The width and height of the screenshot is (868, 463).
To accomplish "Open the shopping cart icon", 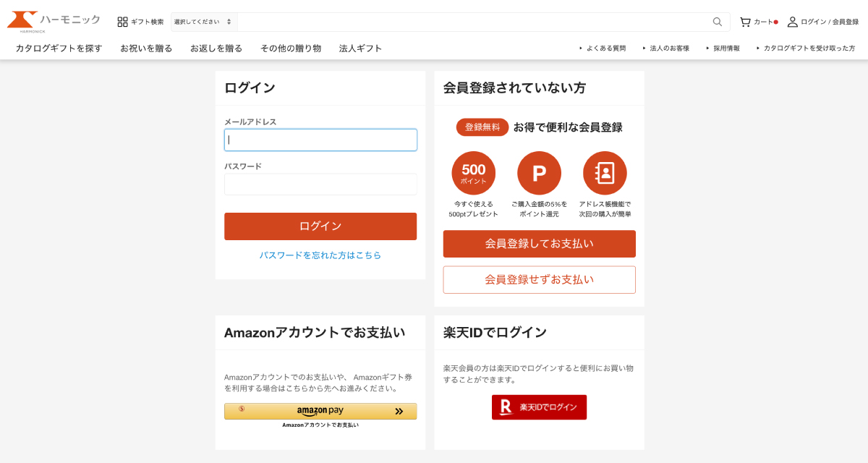I will tap(745, 22).
